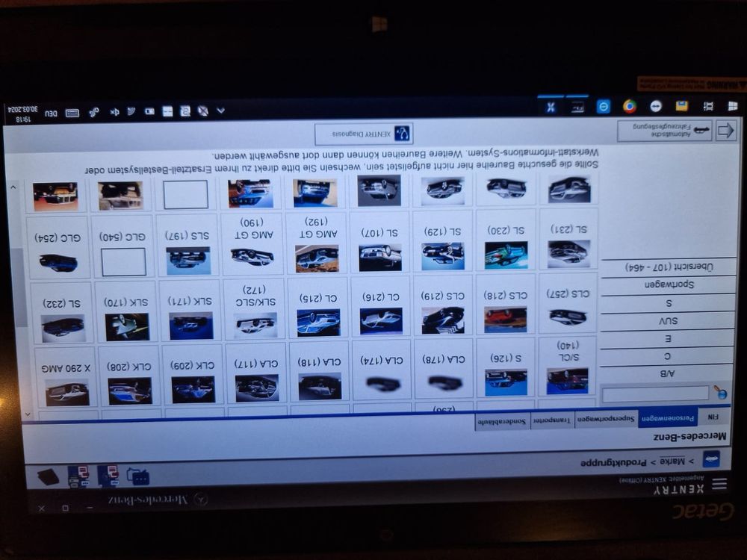Select the CL (215) model tile

pyautogui.click(x=319, y=308)
